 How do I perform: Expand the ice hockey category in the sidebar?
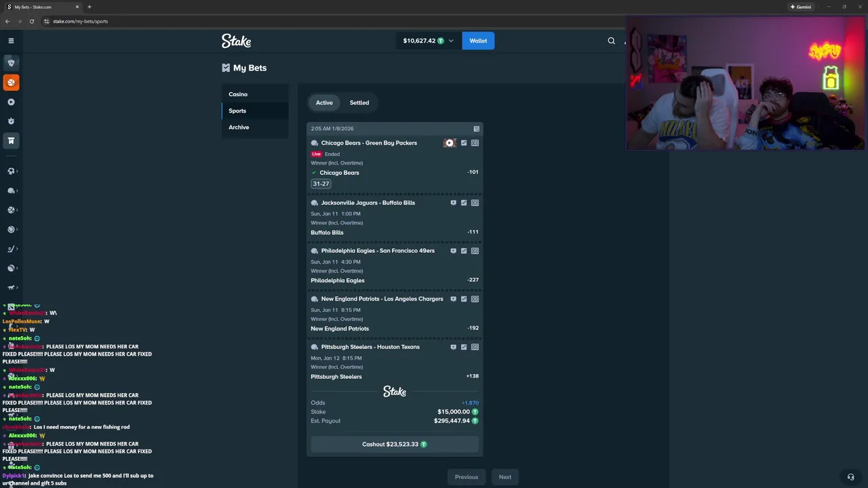11,249
